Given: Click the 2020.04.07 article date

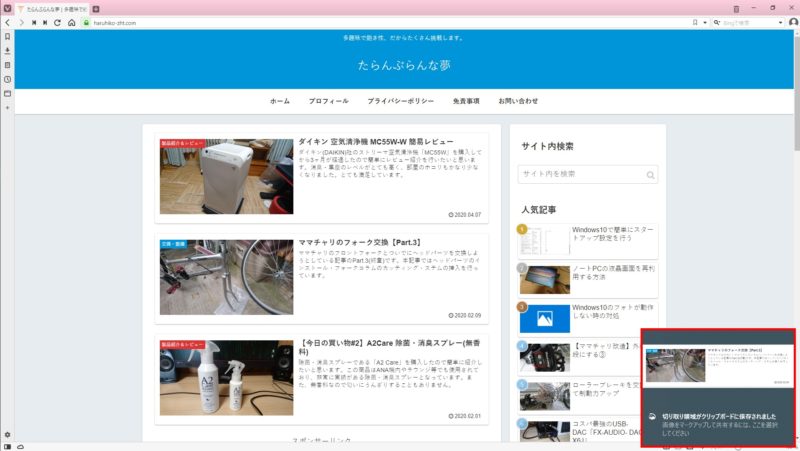Looking at the screenshot, I should [x=465, y=215].
